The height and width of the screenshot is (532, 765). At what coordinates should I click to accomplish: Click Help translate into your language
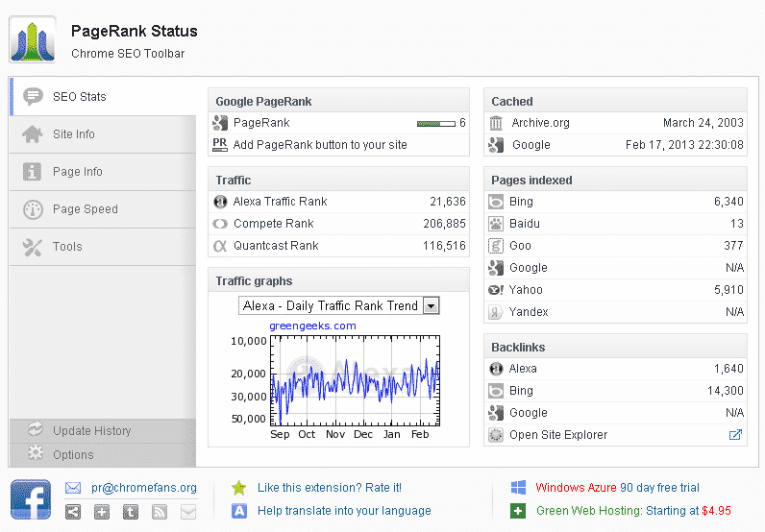pos(344,511)
